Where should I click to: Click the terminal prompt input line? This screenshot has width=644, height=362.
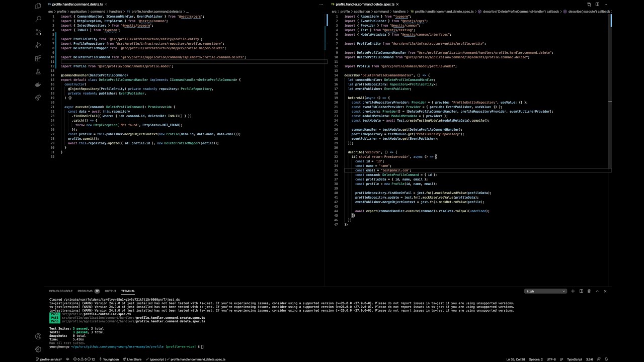(x=126, y=346)
